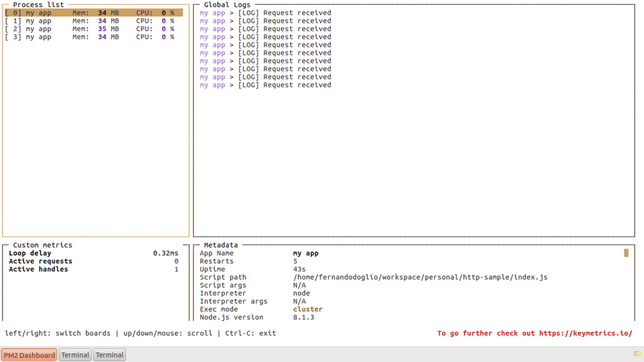The image size is (644, 362).
Task: Open the first Terminal tab
Action: [75, 355]
